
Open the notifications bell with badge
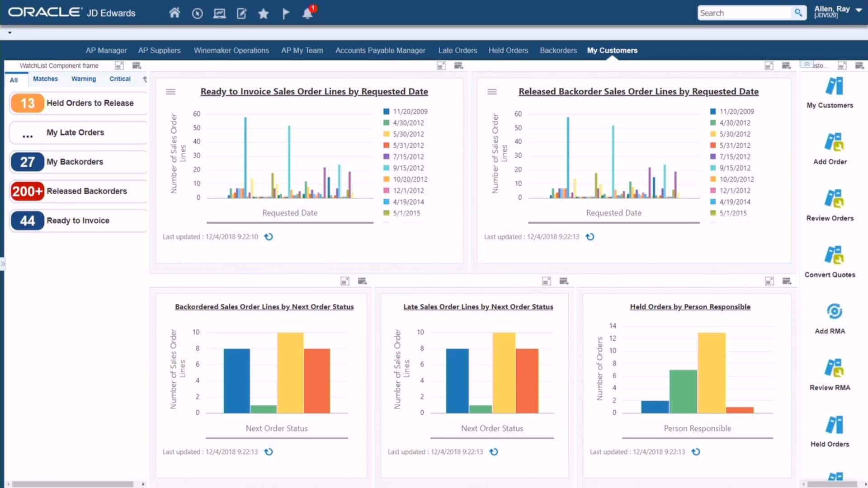(x=308, y=14)
